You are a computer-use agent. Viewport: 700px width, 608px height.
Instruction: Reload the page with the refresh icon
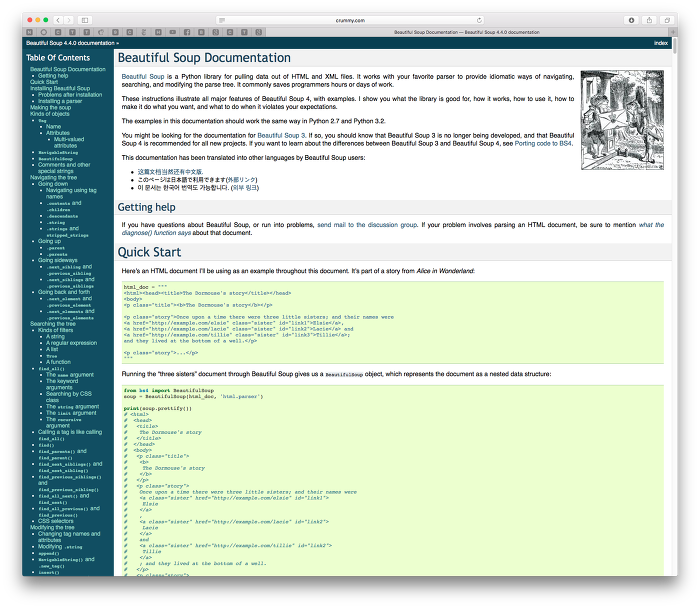coord(479,20)
